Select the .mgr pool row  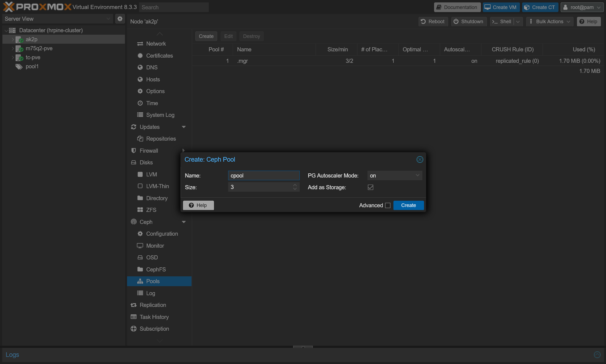(x=398, y=61)
